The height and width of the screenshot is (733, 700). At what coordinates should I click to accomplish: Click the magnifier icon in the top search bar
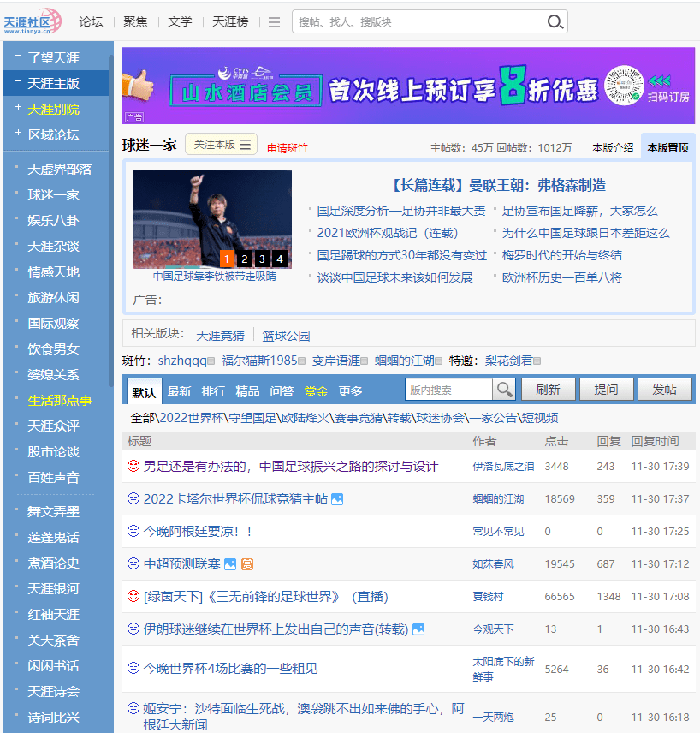(x=555, y=21)
